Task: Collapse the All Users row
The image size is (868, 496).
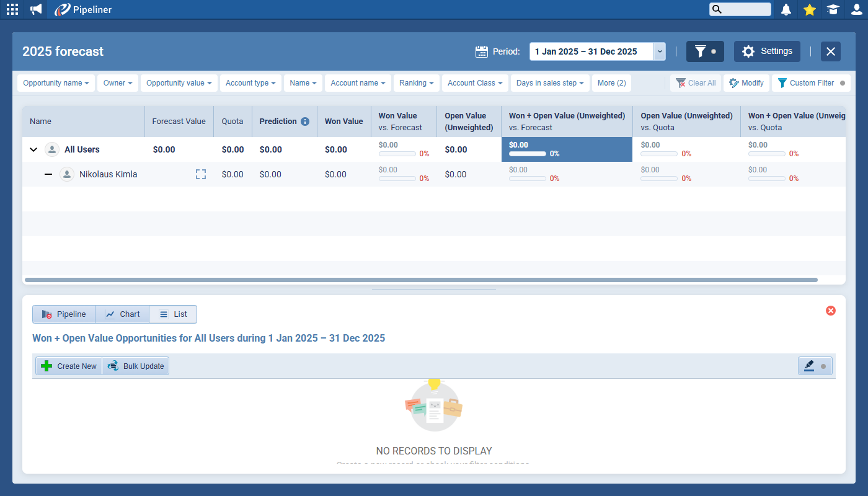Action: 33,149
